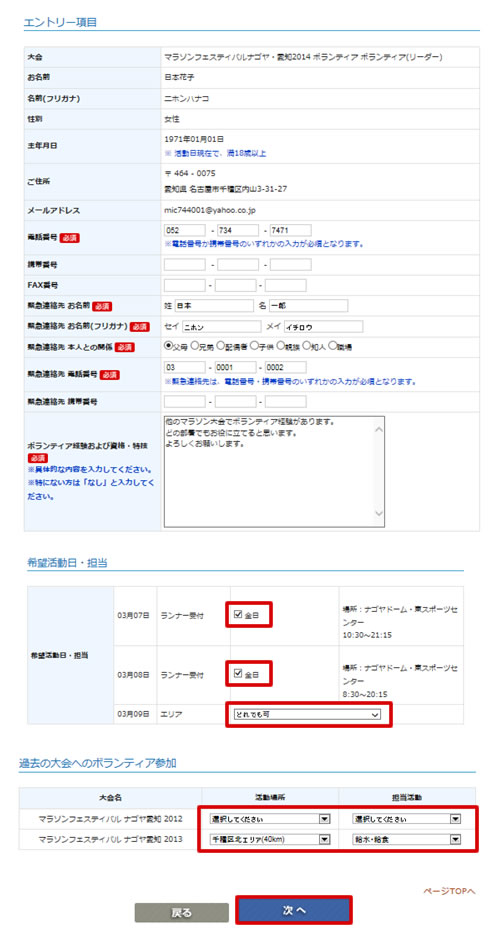Screen dimensions: 492x938
Task: Click the first 携帯番号 input box
Action: [184, 264]
